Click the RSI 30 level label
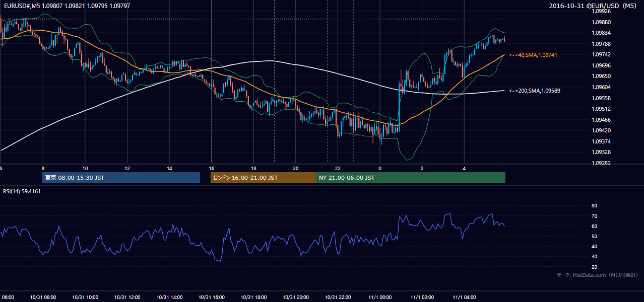This screenshot has height=302, width=644. (x=594, y=257)
